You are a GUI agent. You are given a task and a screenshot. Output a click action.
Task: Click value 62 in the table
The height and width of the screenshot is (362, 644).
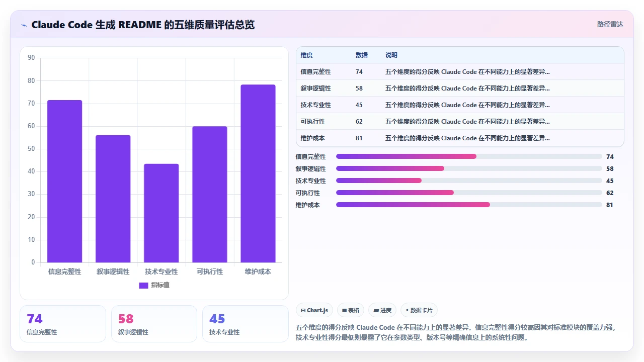point(359,121)
